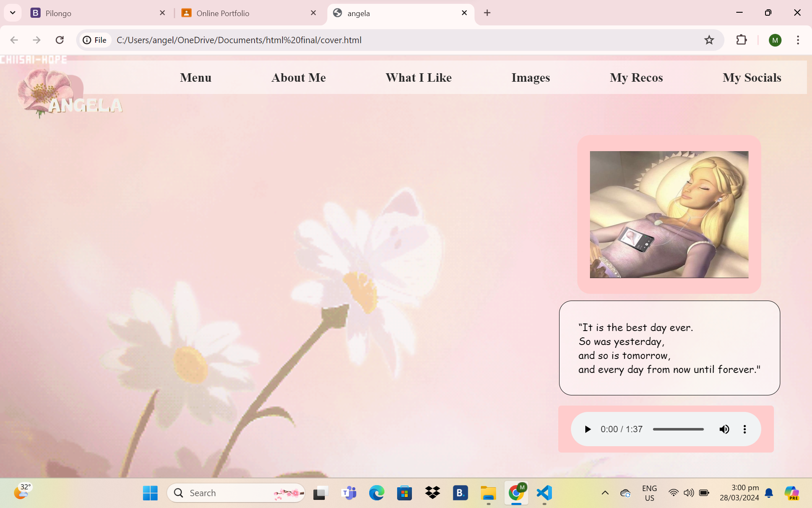
Task: Switch to the Pilongo tab
Action: coord(93,13)
